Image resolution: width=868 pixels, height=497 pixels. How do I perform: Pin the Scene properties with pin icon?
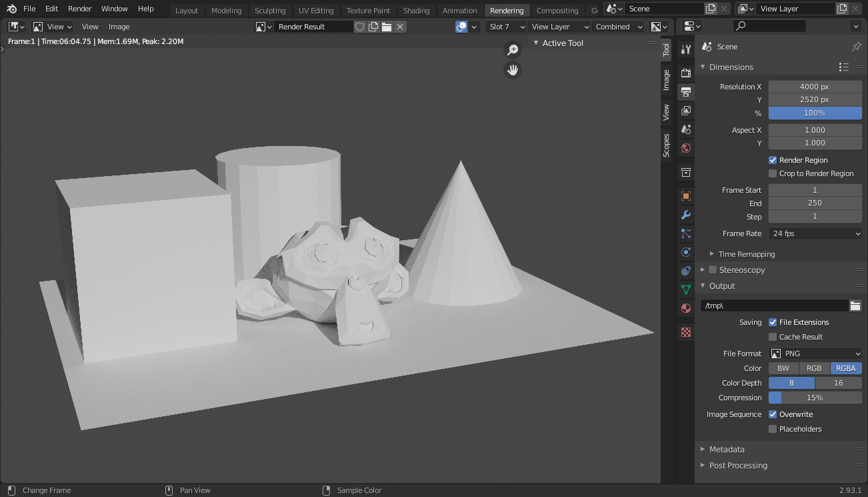tap(857, 47)
